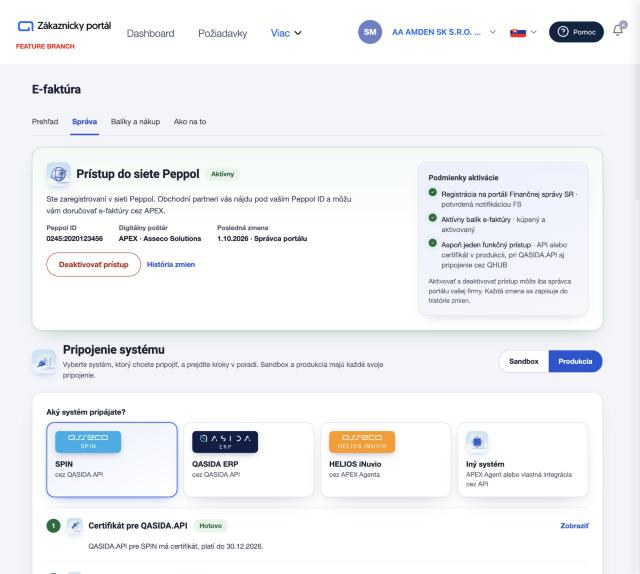
Task: Open the AA AMDEN SK S.R.O. company dropdown
Action: tap(444, 32)
